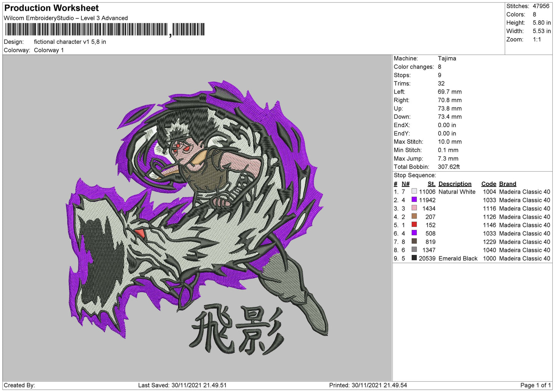The width and height of the screenshot is (555, 392).
Task: Click the Trims value '32'
Action: (441, 84)
